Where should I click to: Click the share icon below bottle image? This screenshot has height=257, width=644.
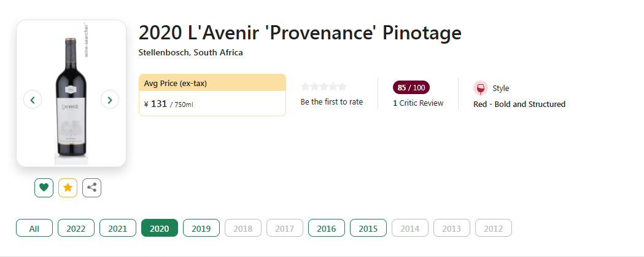click(x=91, y=188)
